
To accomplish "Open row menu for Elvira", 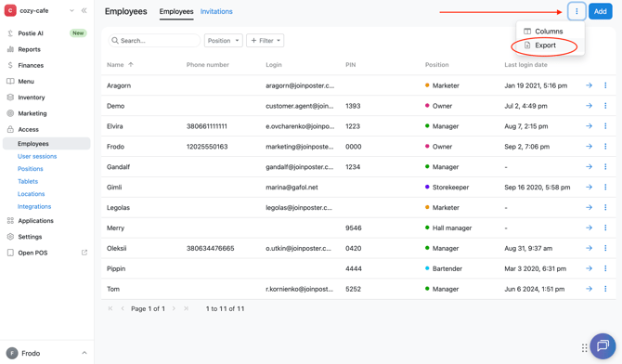I will pos(605,126).
